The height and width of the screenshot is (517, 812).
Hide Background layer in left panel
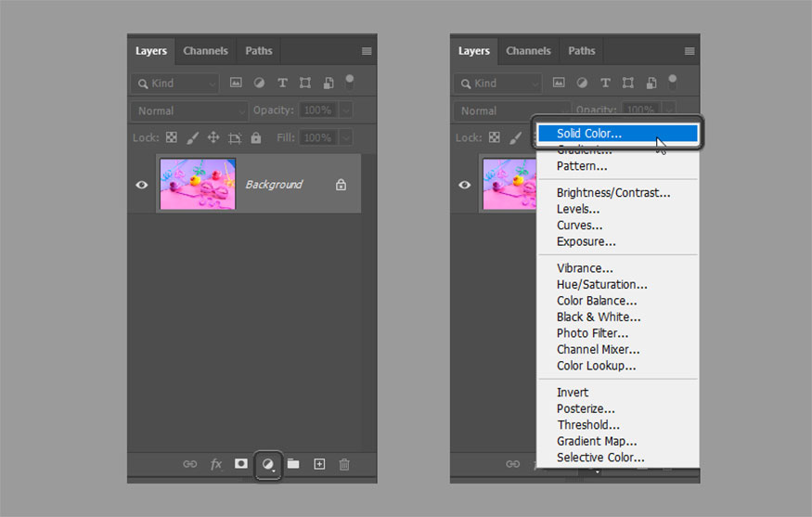[x=141, y=185]
